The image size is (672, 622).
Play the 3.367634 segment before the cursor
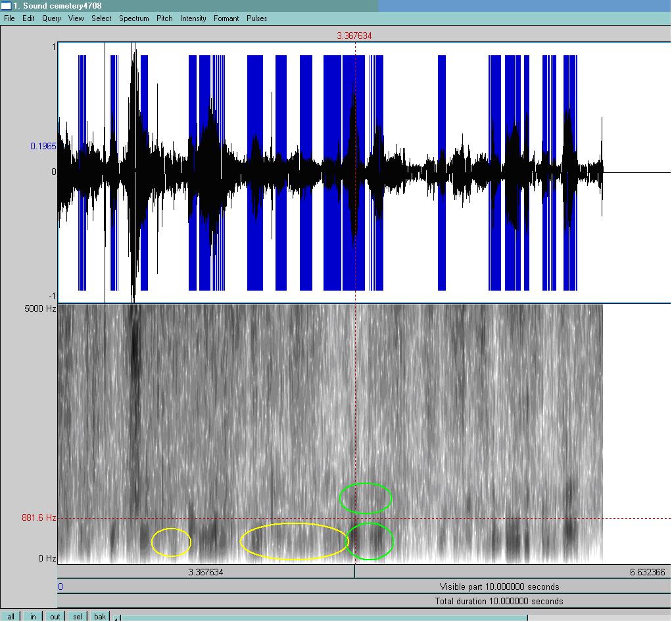[206, 572]
